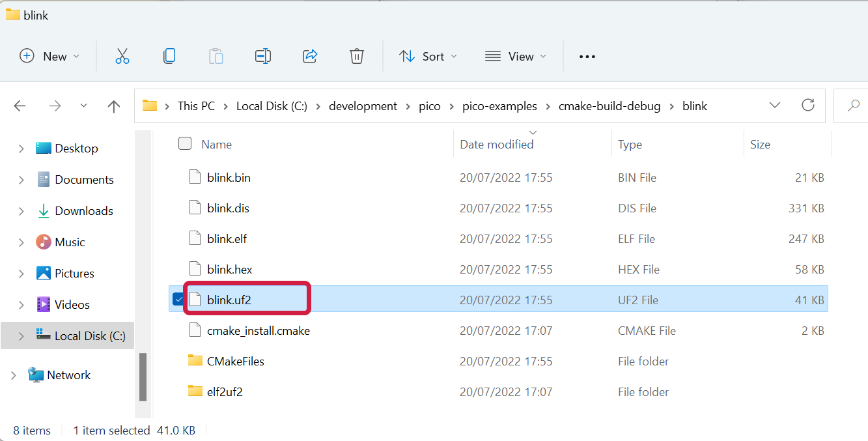The height and width of the screenshot is (441, 868).
Task: Click the elf2uf2 folder icon
Action: tap(195, 391)
